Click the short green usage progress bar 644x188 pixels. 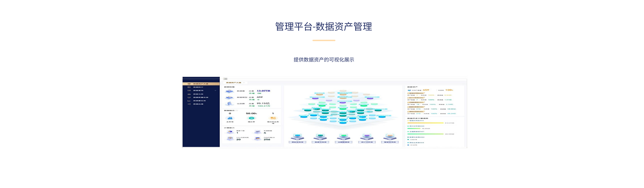click(x=414, y=129)
